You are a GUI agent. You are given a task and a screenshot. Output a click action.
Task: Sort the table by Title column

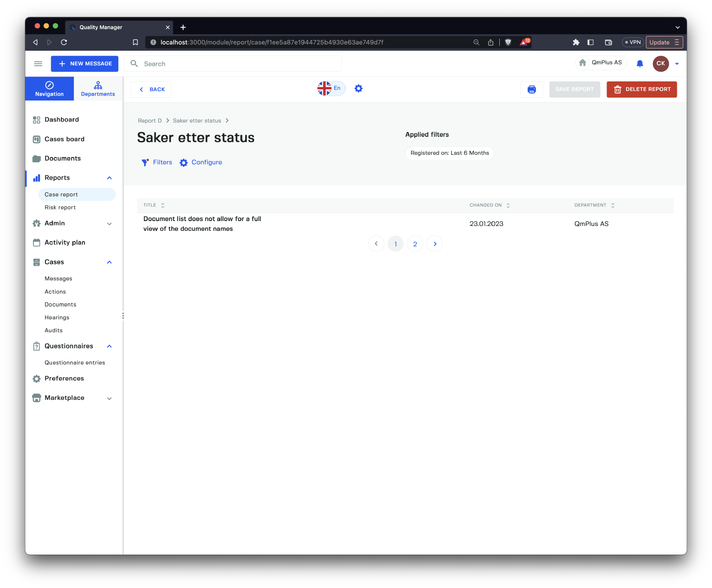click(x=162, y=205)
